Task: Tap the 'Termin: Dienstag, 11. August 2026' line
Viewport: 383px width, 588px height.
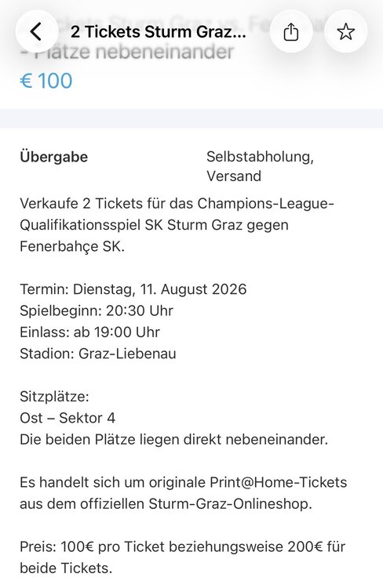Action: click(x=133, y=289)
